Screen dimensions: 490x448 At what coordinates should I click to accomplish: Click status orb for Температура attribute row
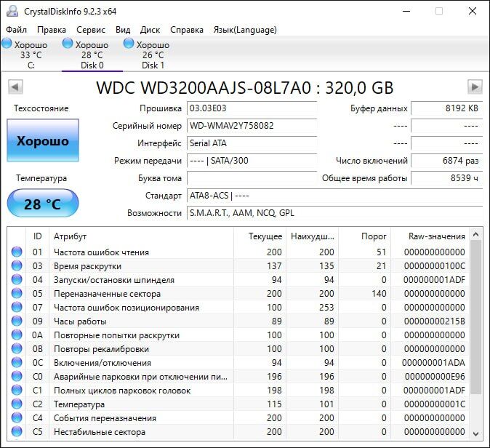17,404
